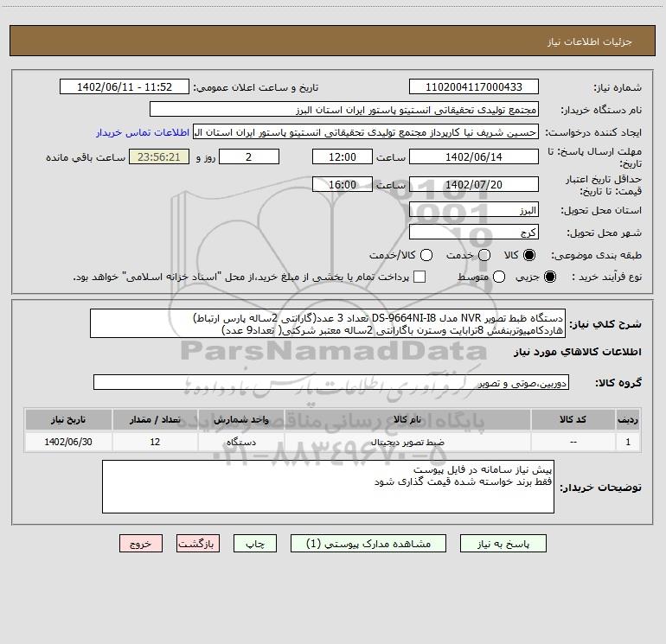Click the تعداد / مقدار column header
Image resolution: width=666 pixels, height=644 pixels.
(x=155, y=420)
